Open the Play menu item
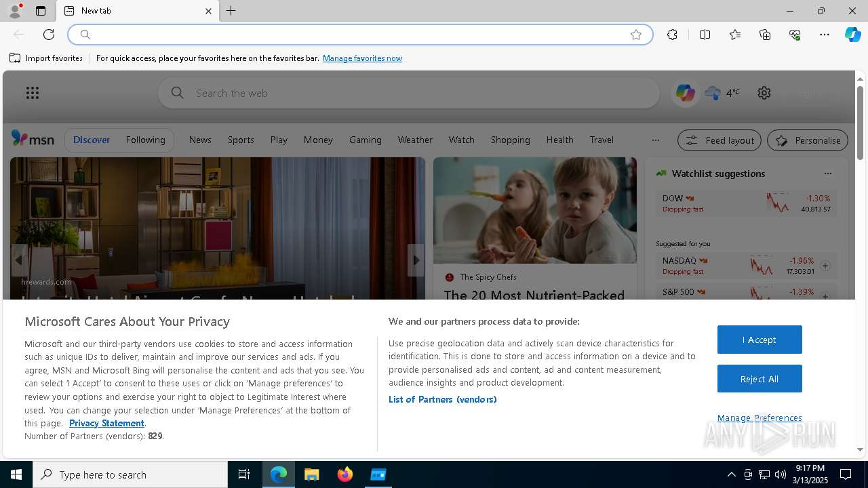The image size is (868, 488). (279, 140)
